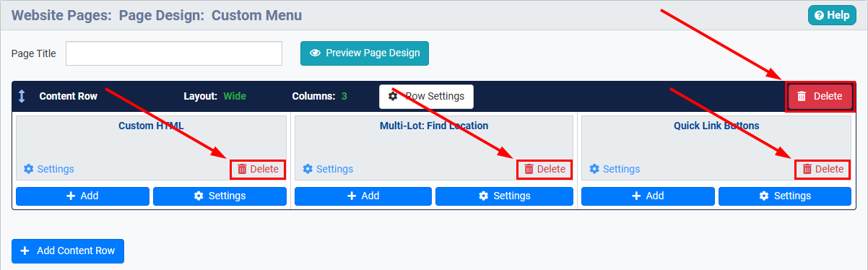
Task: Open Multi-Lot: Find Location block Settings link
Action: point(328,169)
